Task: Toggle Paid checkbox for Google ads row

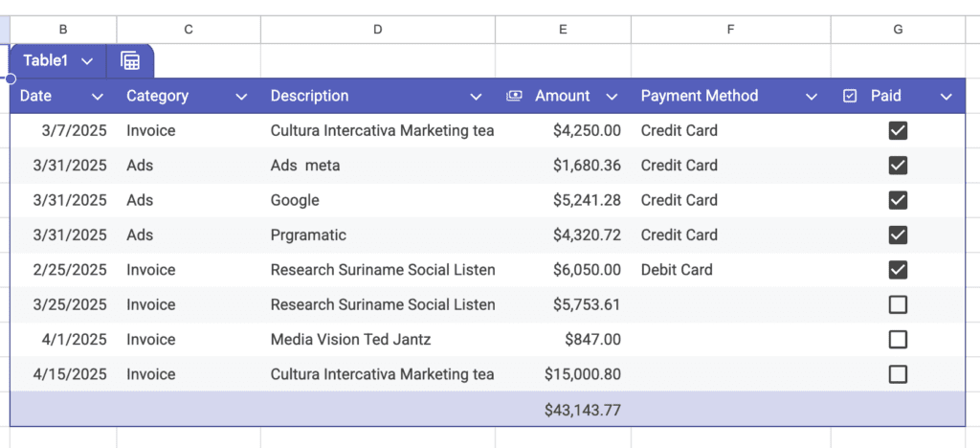Action: click(898, 200)
